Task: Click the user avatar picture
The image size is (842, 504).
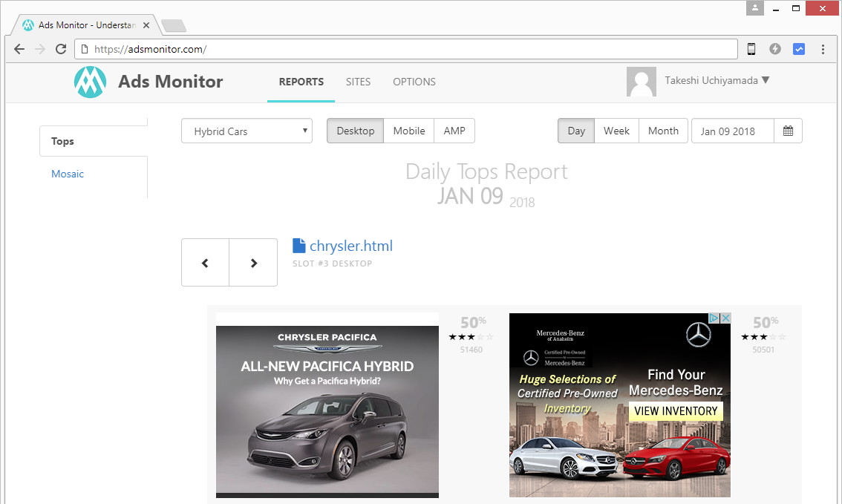Action: (x=642, y=82)
